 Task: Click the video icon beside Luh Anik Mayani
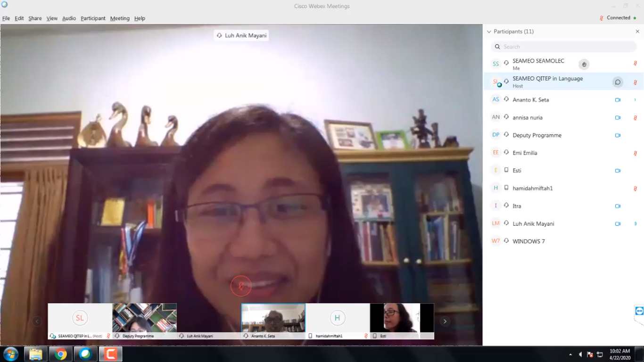(618, 224)
